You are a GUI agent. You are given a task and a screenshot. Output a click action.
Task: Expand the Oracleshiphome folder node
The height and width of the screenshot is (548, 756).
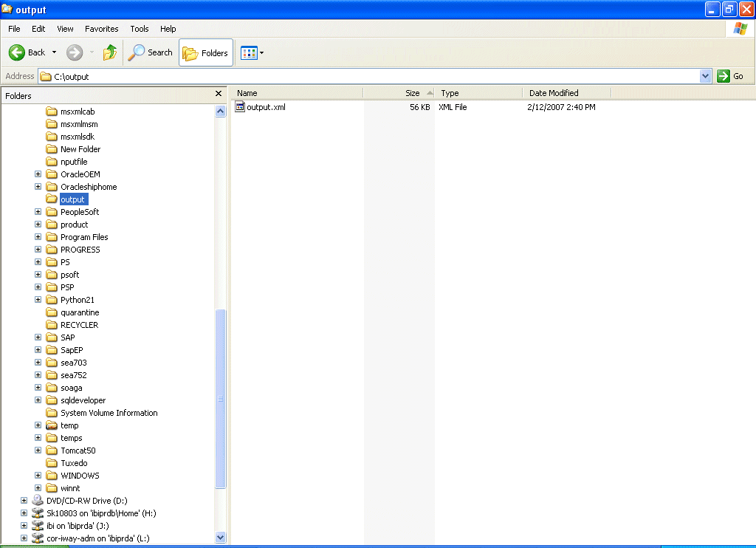(x=38, y=187)
